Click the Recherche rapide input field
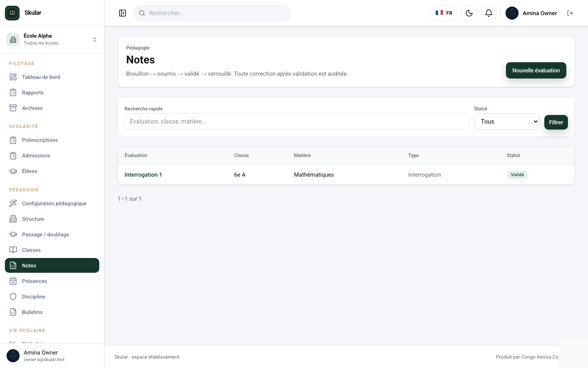The width and height of the screenshot is (588, 368). coord(296,121)
